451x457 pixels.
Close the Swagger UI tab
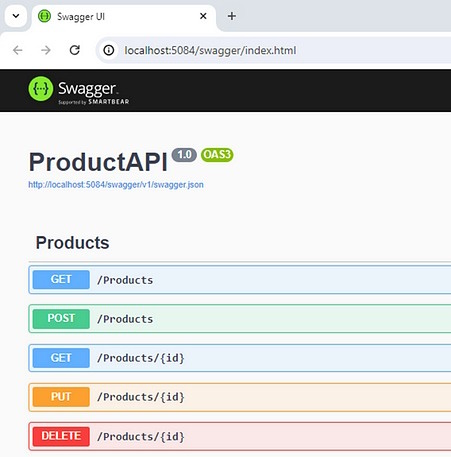coord(203,16)
